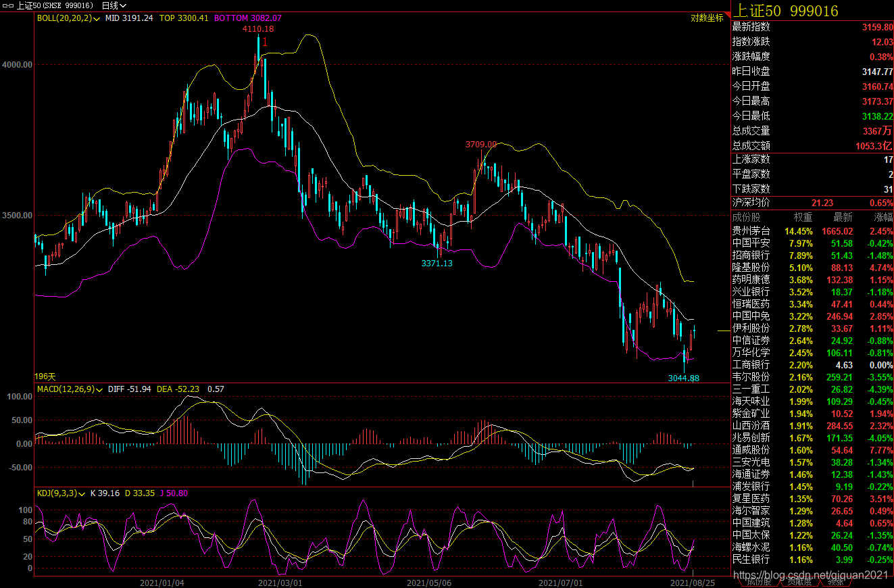This screenshot has width=894, height=588.
Task: Click the 3709.00 high price label
Action: [x=480, y=144]
